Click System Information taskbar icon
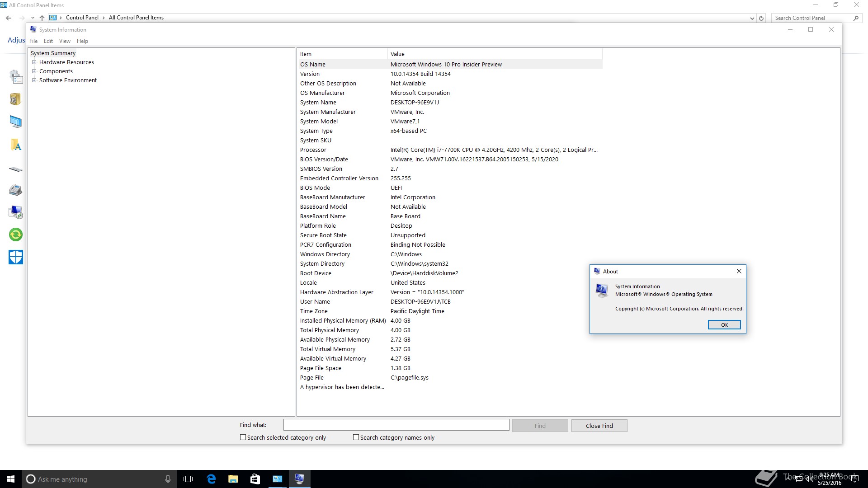This screenshot has width=868, height=488. (x=299, y=479)
